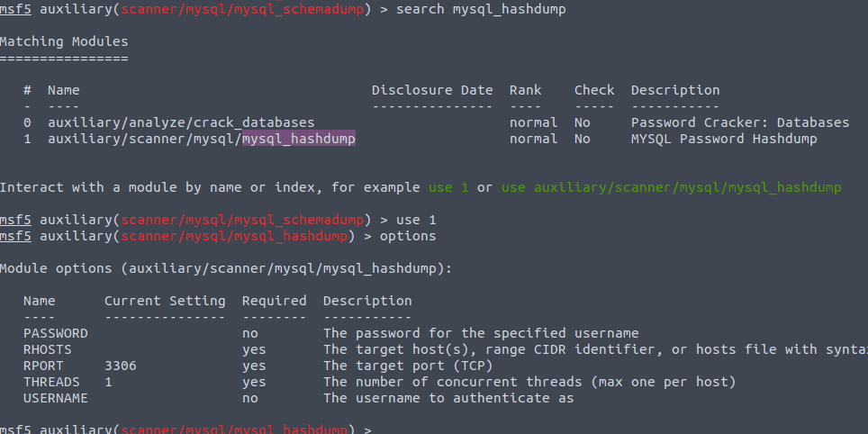Click the typed 'use 1' command
The width and height of the screenshot is (868, 434).
(416, 220)
